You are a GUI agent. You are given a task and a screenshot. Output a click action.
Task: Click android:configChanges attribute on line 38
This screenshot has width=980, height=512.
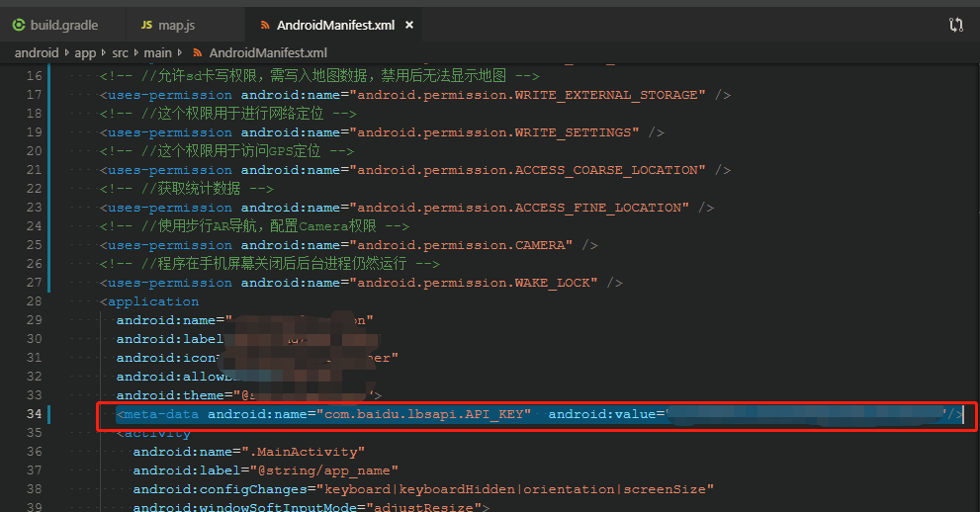point(220,489)
